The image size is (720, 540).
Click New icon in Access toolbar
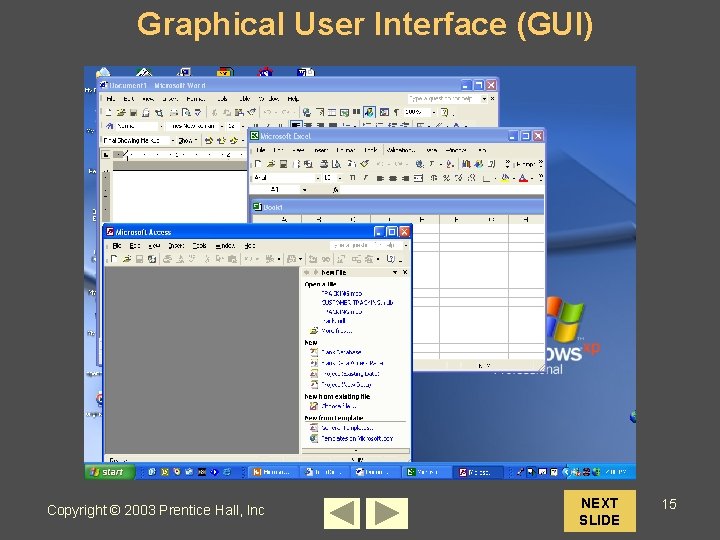114,259
